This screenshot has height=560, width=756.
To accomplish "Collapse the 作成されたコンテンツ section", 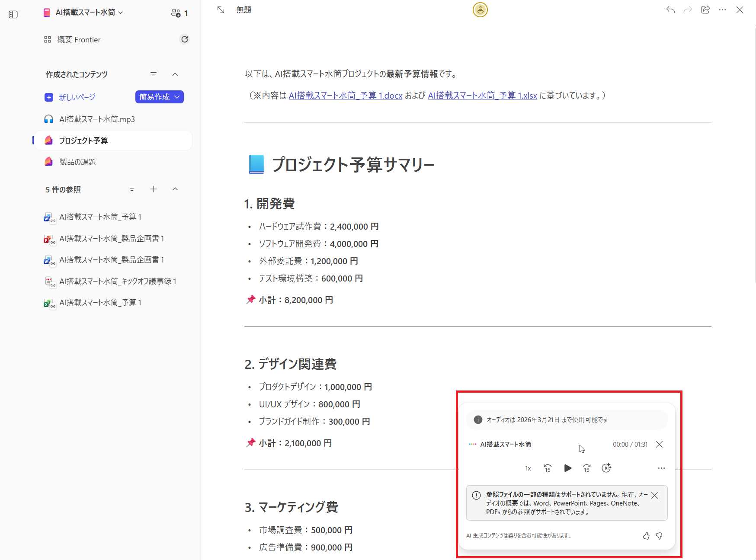I will (x=175, y=74).
